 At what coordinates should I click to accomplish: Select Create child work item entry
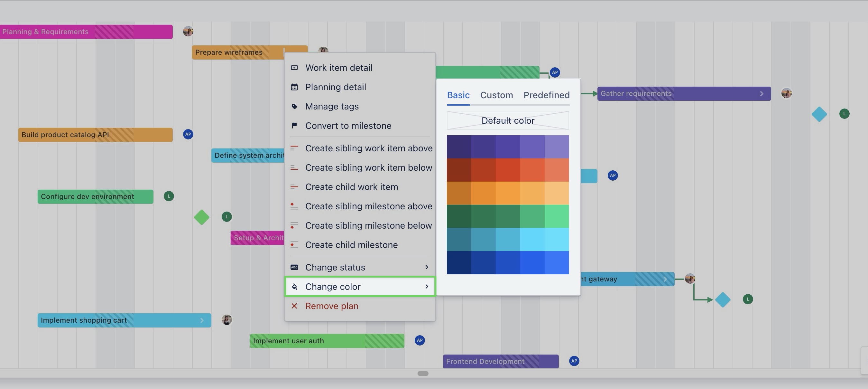tap(351, 187)
